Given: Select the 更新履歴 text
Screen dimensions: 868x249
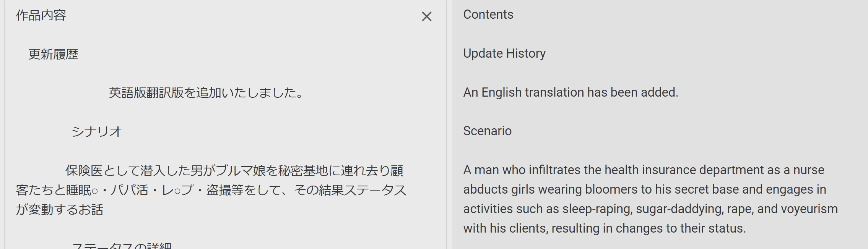Looking at the screenshot, I should [x=53, y=54].
